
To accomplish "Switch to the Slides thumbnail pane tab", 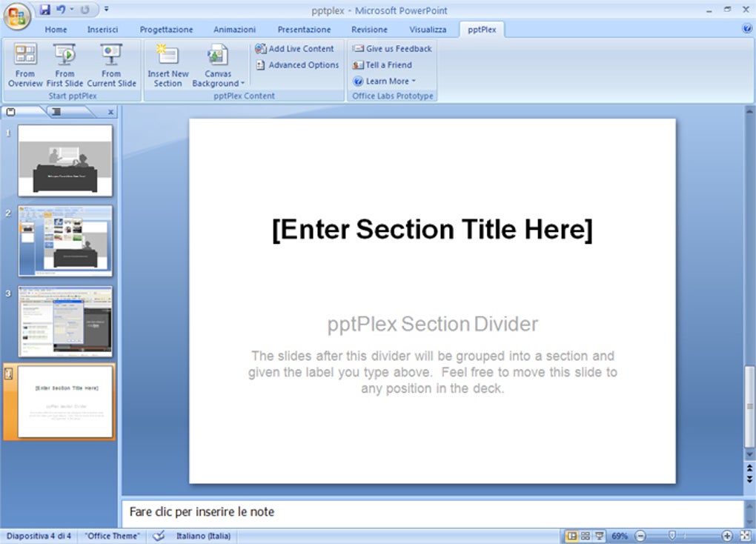I will click(x=10, y=112).
